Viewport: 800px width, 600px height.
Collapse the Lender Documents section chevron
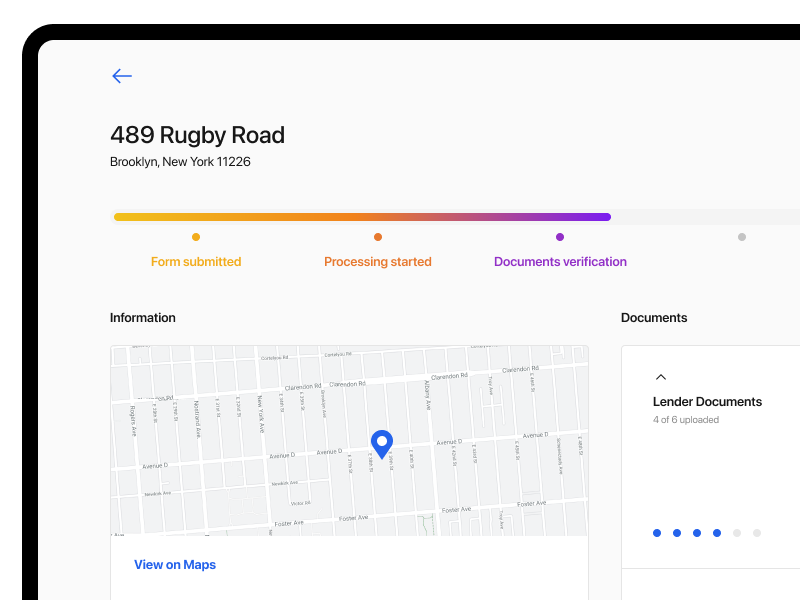660,377
